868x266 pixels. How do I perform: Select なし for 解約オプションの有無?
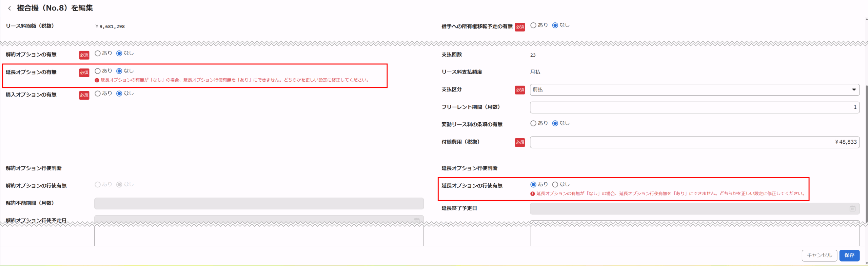pos(119,54)
